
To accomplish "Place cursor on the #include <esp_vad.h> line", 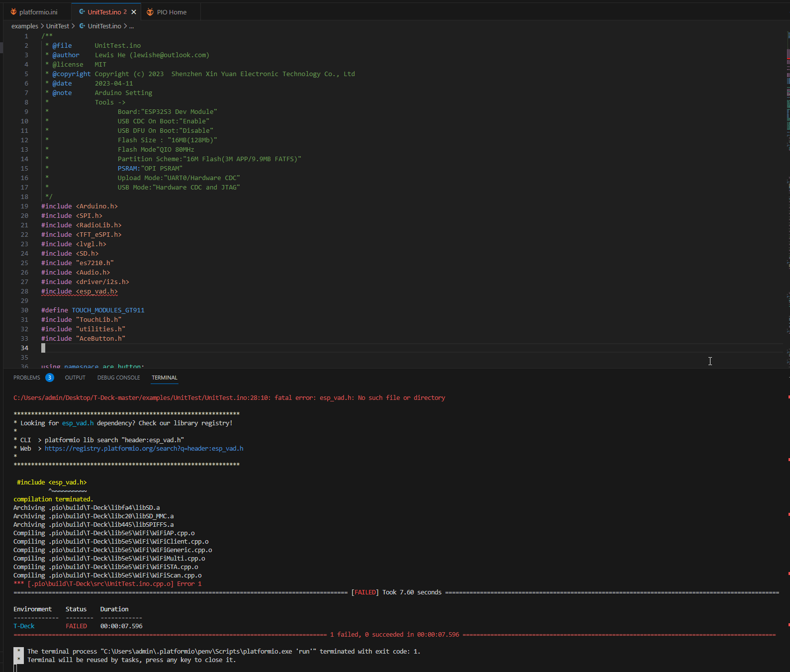I will (x=80, y=291).
